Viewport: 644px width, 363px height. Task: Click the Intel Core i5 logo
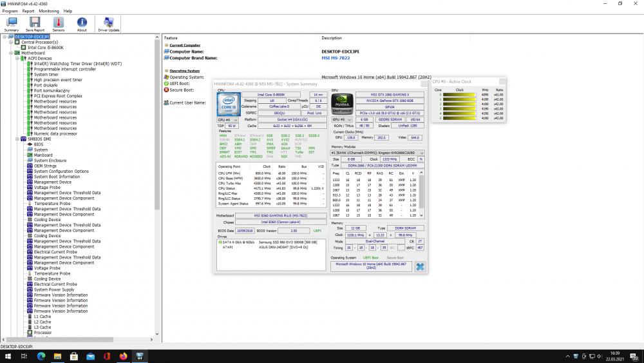pyautogui.click(x=227, y=104)
